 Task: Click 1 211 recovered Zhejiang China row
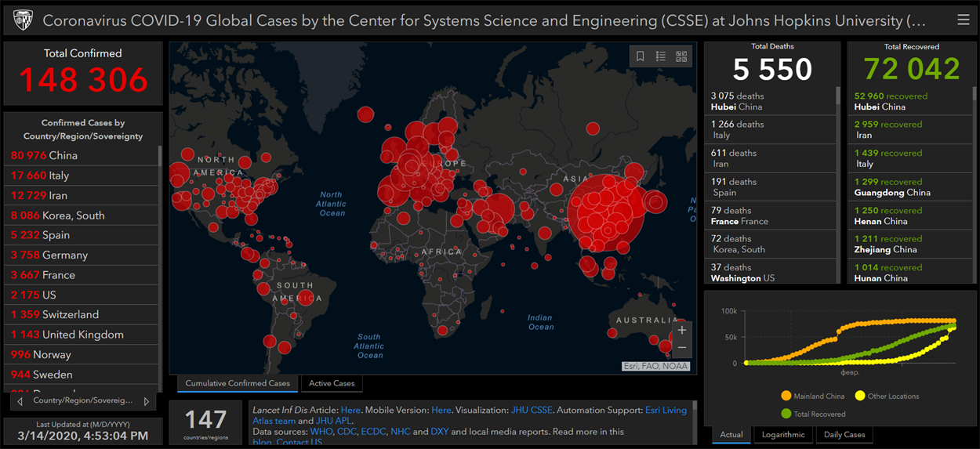pos(910,244)
